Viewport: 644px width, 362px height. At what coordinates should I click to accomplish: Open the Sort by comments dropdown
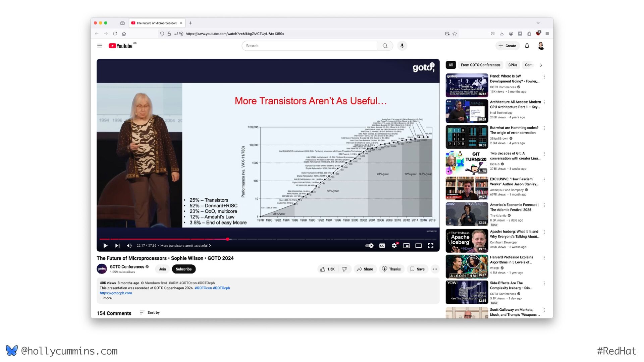coord(150,312)
